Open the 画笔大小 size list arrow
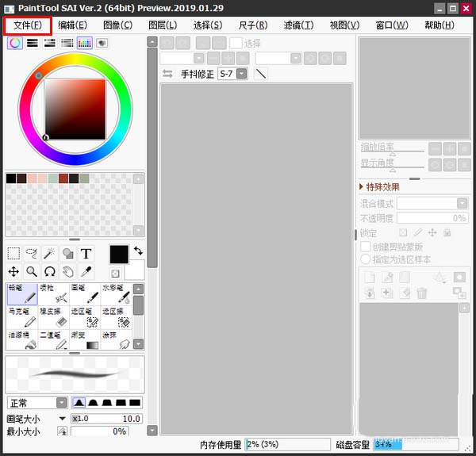This screenshot has width=476, height=456. [x=62, y=419]
